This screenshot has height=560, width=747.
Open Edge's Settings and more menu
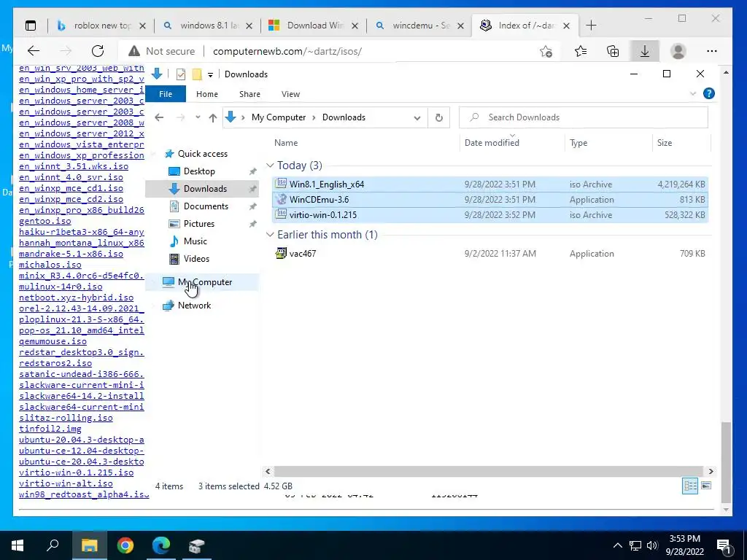(x=712, y=51)
